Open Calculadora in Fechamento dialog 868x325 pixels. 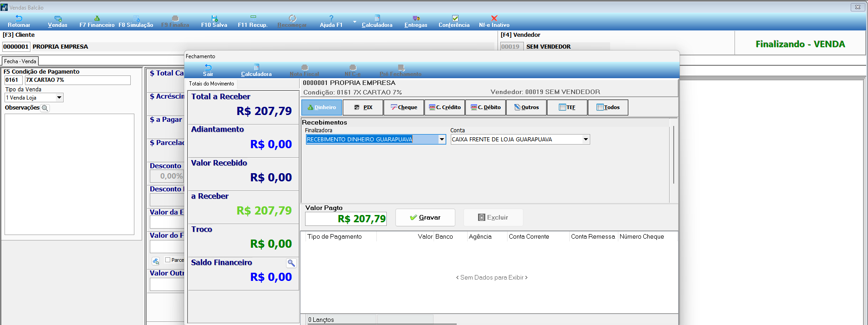click(x=256, y=70)
